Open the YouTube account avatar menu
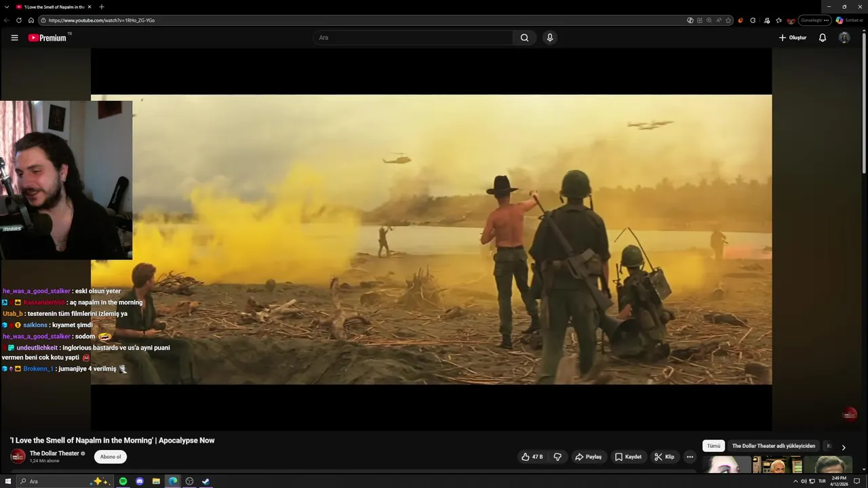Viewport: 868px width, 488px height. click(844, 38)
